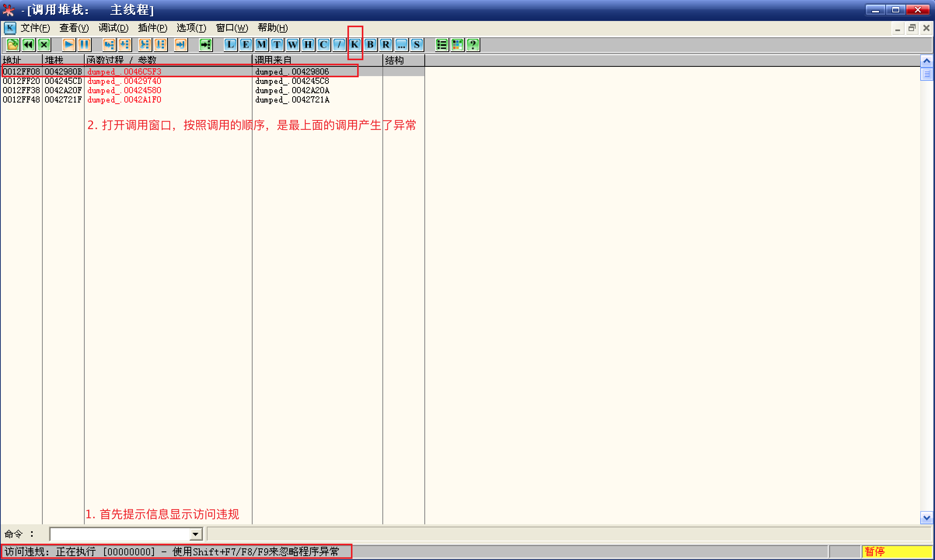
Task: Open the 调试(D) menu
Action: [x=113, y=28]
